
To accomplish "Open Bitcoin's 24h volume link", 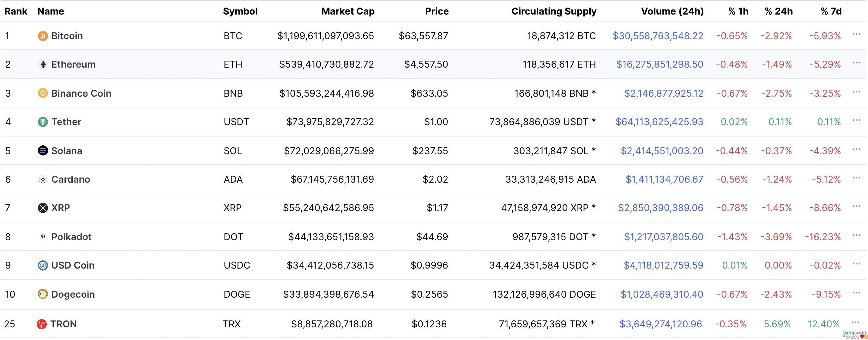I will [x=658, y=36].
